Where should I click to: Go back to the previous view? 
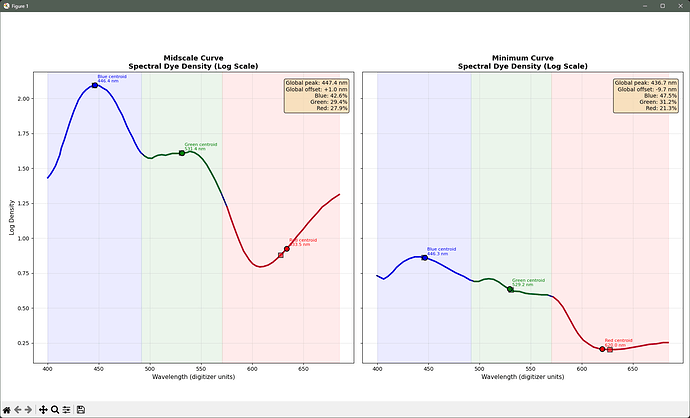point(18,410)
